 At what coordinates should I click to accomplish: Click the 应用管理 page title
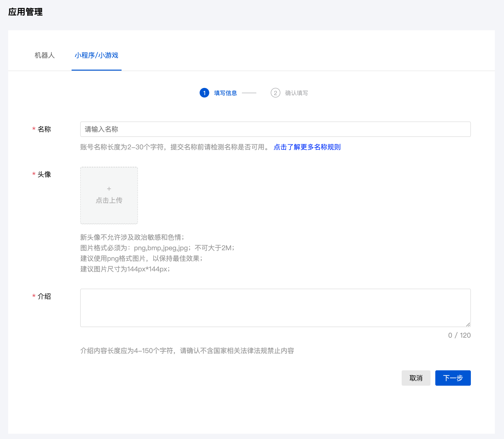click(x=25, y=12)
